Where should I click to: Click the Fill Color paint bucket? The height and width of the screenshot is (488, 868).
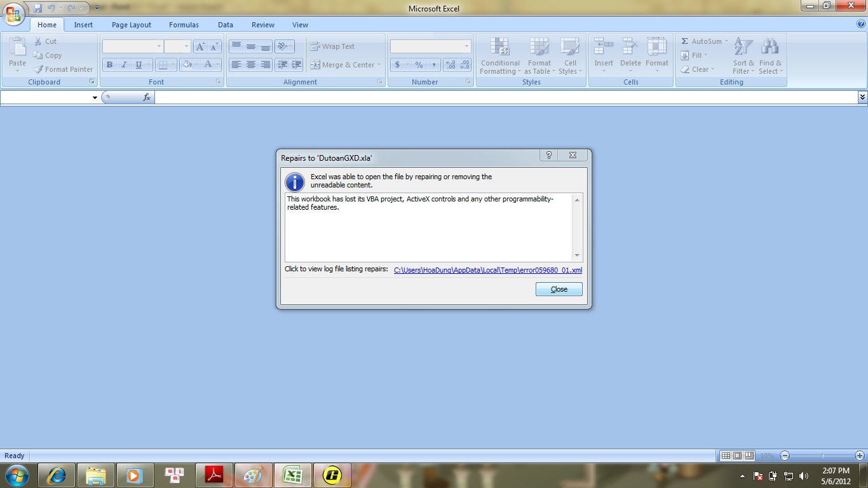[x=187, y=65]
